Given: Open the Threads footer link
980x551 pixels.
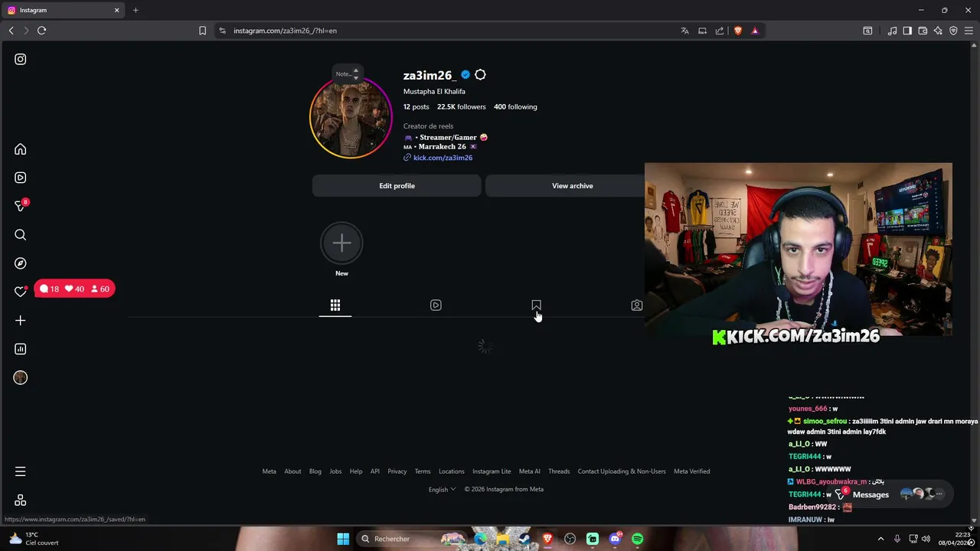Looking at the screenshot, I should pos(559,471).
